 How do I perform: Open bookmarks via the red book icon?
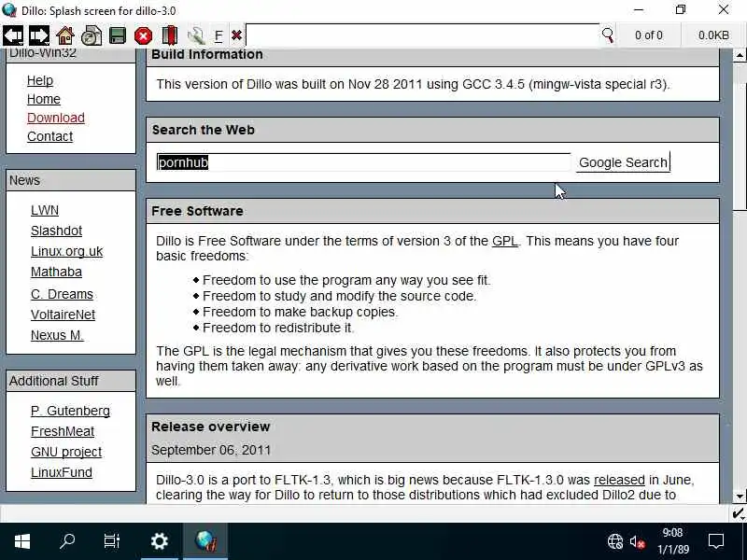click(170, 35)
